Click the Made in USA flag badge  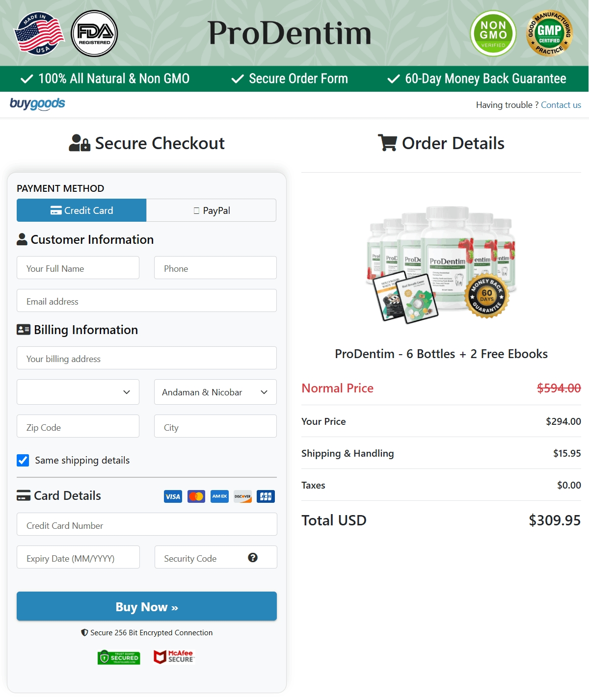(39, 33)
